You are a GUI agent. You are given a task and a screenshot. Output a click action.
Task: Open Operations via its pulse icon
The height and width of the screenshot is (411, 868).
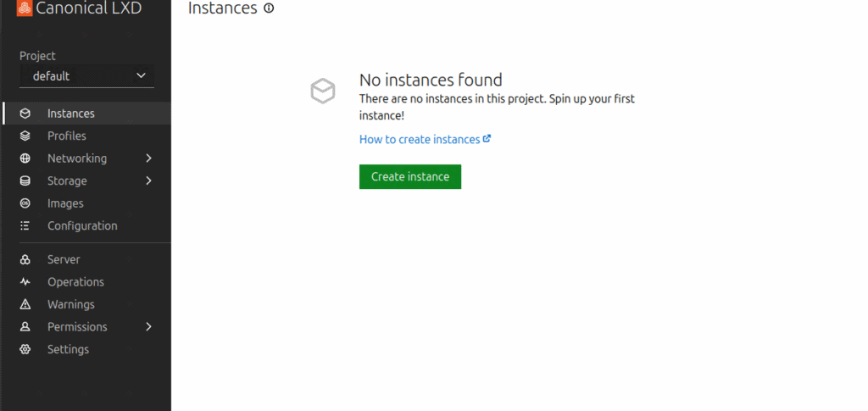(x=25, y=282)
